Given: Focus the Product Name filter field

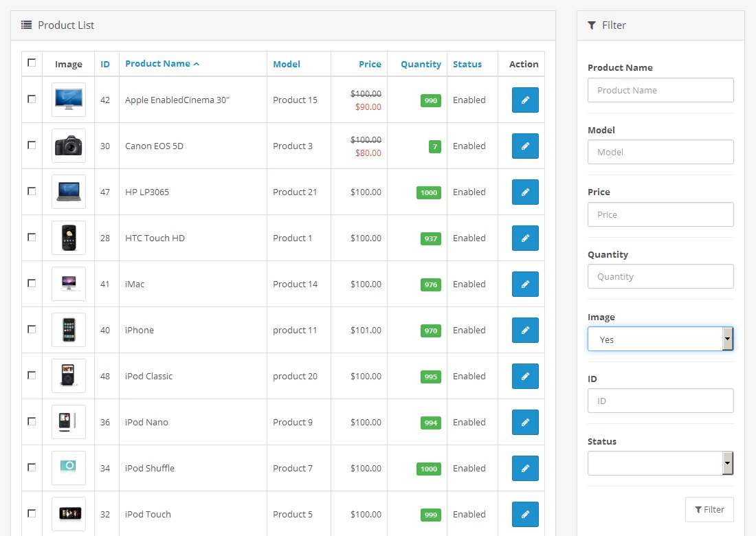Looking at the screenshot, I should tap(660, 90).
